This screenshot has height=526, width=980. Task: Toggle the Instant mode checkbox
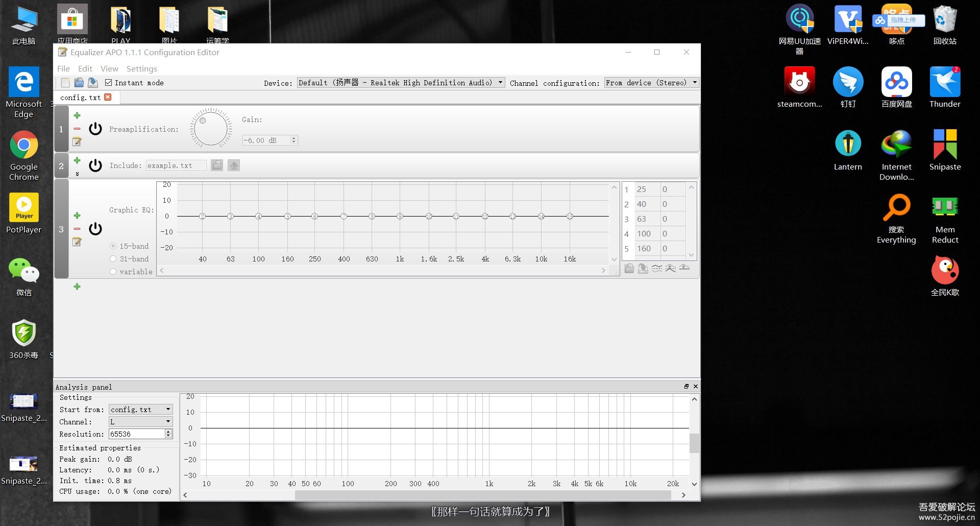pyautogui.click(x=108, y=83)
